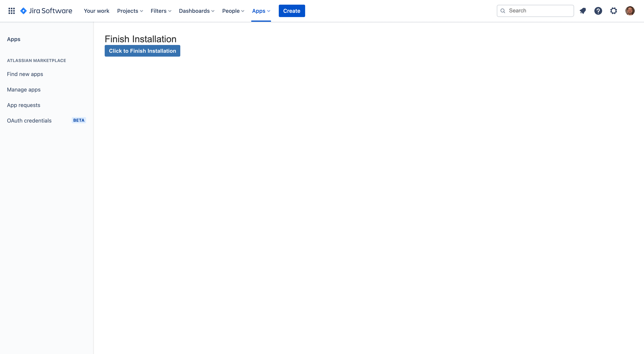Open Find new apps in sidebar
Image resolution: width=644 pixels, height=354 pixels.
pyautogui.click(x=25, y=74)
